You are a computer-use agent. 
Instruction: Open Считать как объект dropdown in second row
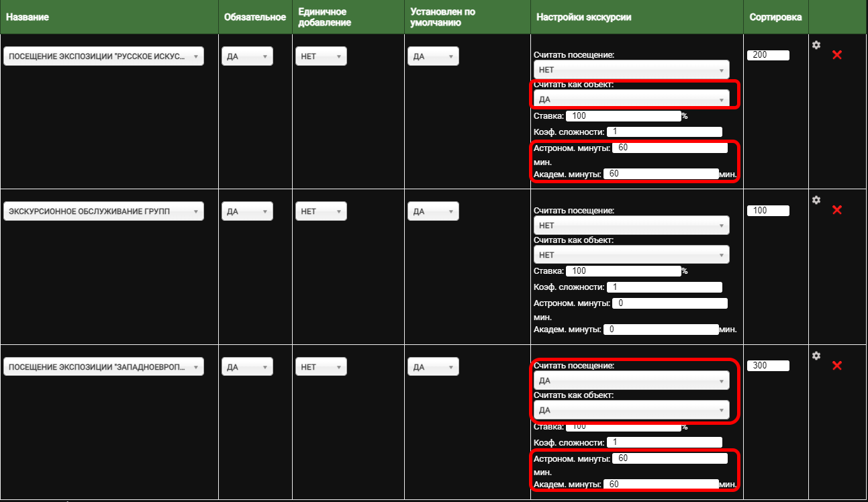coord(631,255)
